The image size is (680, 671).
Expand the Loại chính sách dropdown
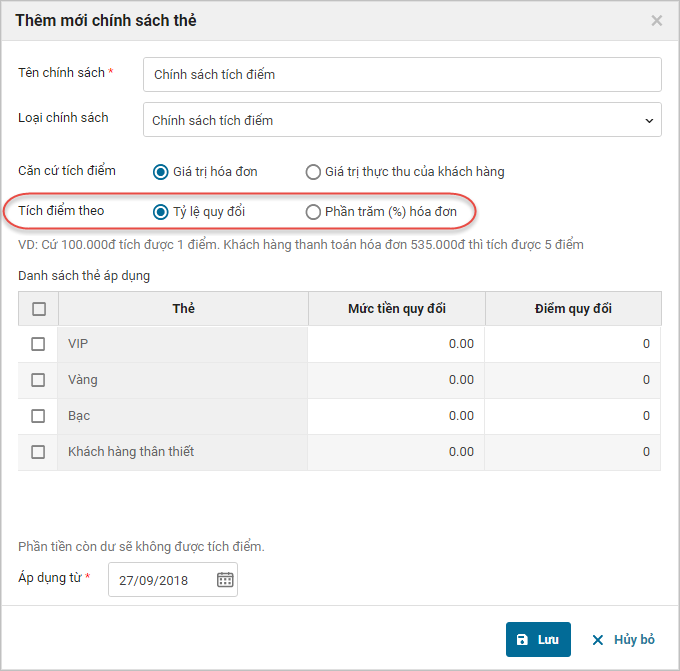pyautogui.click(x=402, y=120)
